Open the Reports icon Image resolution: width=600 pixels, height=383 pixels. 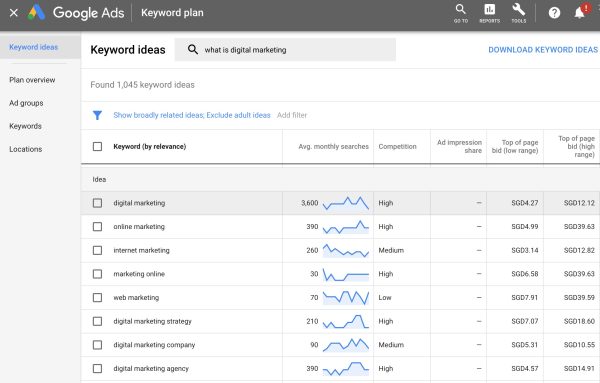point(489,13)
